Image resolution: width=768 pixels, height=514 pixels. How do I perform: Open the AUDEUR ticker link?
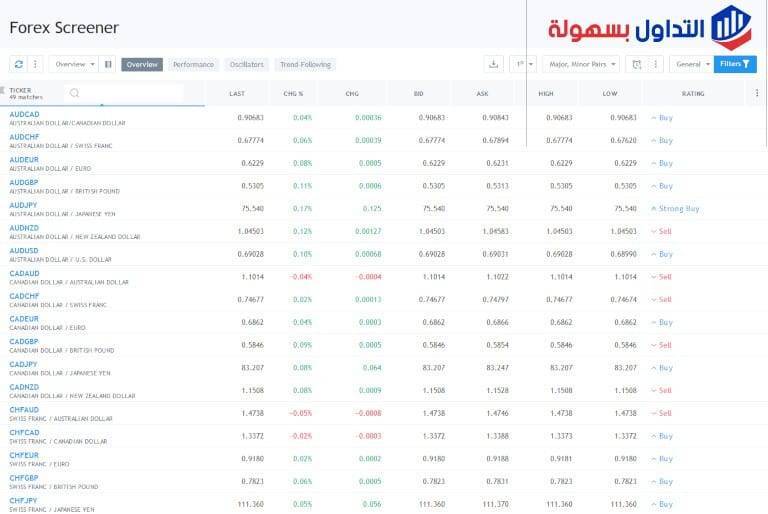[24, 160]
